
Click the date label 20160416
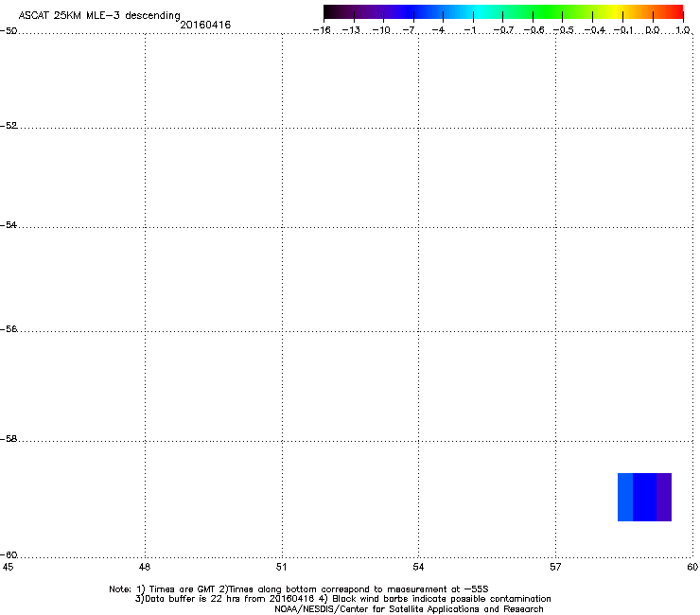click(x=205, y=25)
